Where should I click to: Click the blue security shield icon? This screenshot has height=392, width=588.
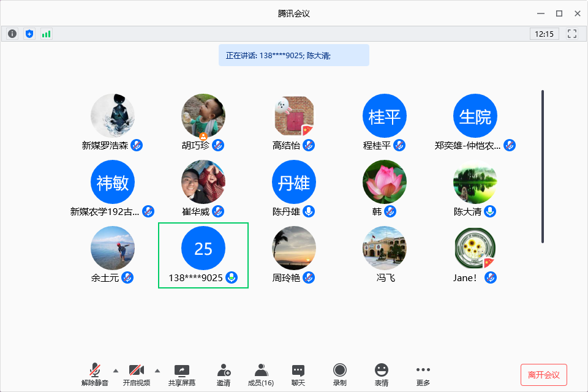pos(29,34)
